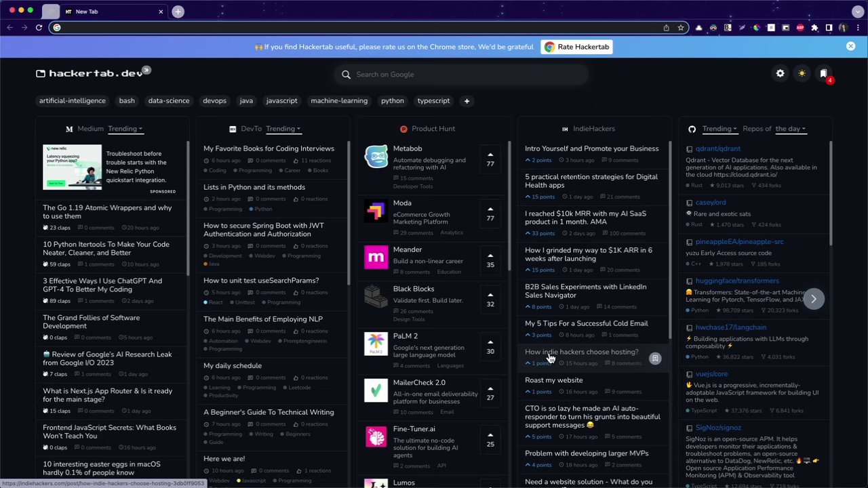Open vuejs/core repository link
The image size is (868, 488).
tap(711, 374)
